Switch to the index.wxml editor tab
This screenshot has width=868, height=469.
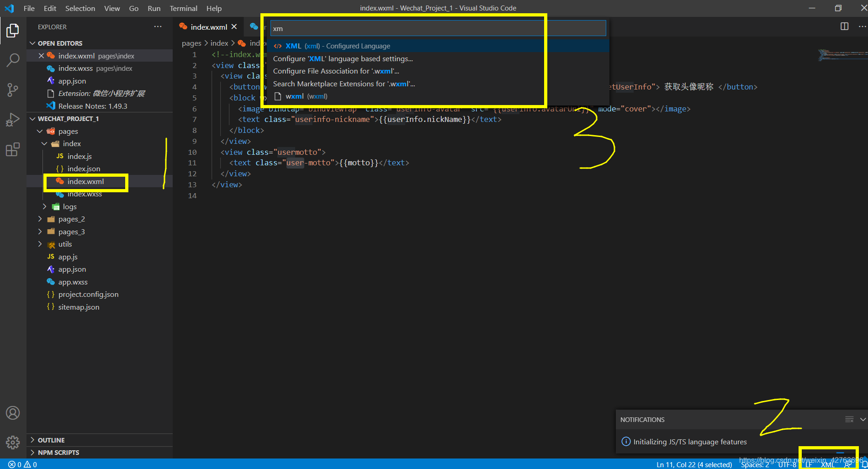tap(209, 27)
